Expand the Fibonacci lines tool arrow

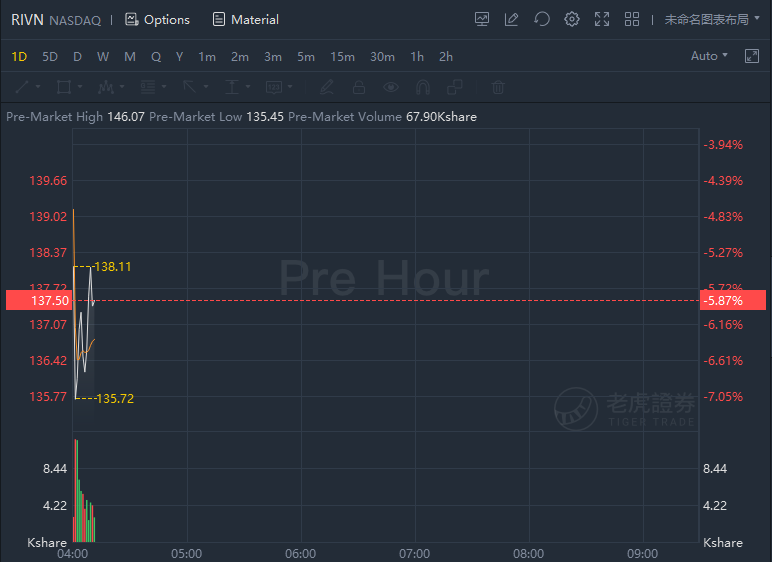pyautogui.click(x=164, y=87)
